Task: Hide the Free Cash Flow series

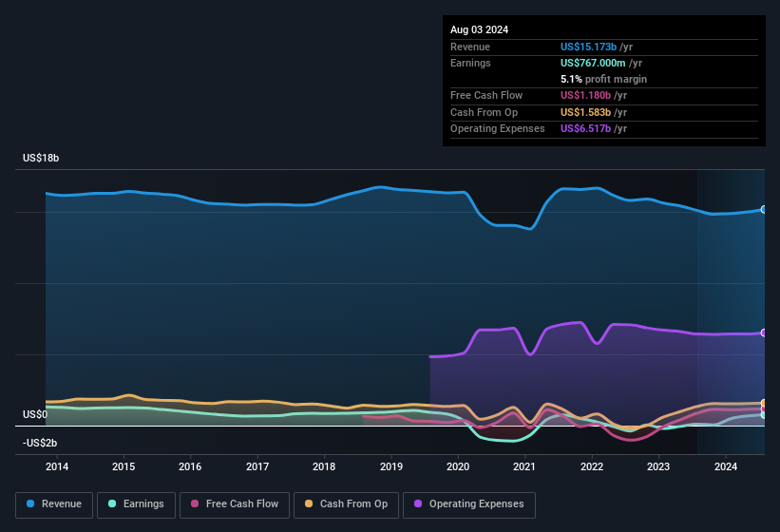Action: click(233, 504)
